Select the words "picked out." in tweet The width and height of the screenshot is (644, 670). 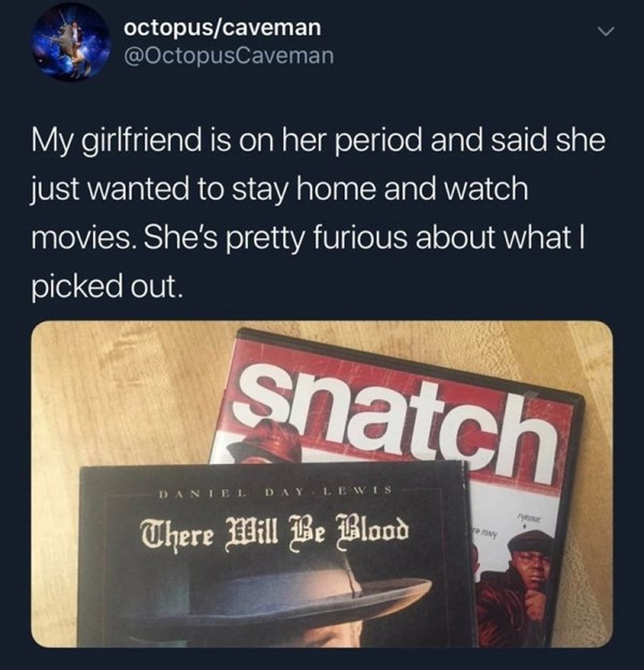(107, 286)
